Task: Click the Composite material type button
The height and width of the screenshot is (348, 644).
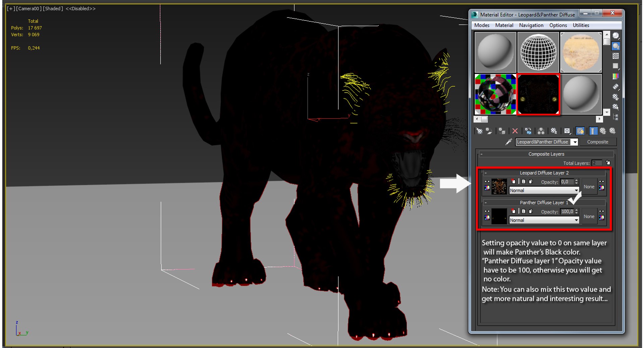Action: click(598, 142)
